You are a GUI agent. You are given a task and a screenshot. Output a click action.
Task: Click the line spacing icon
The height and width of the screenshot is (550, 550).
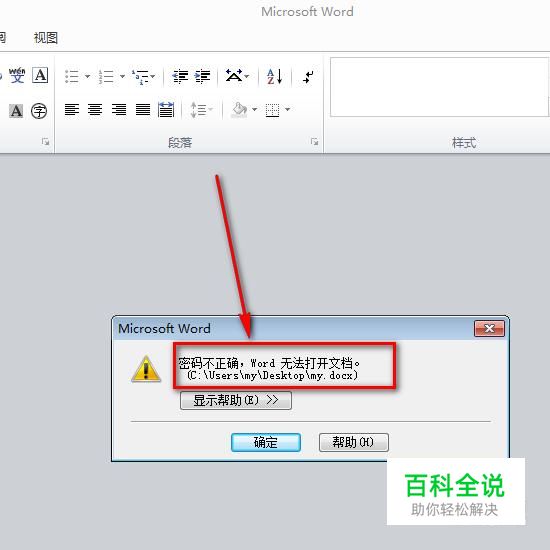[x=198, y=109]
